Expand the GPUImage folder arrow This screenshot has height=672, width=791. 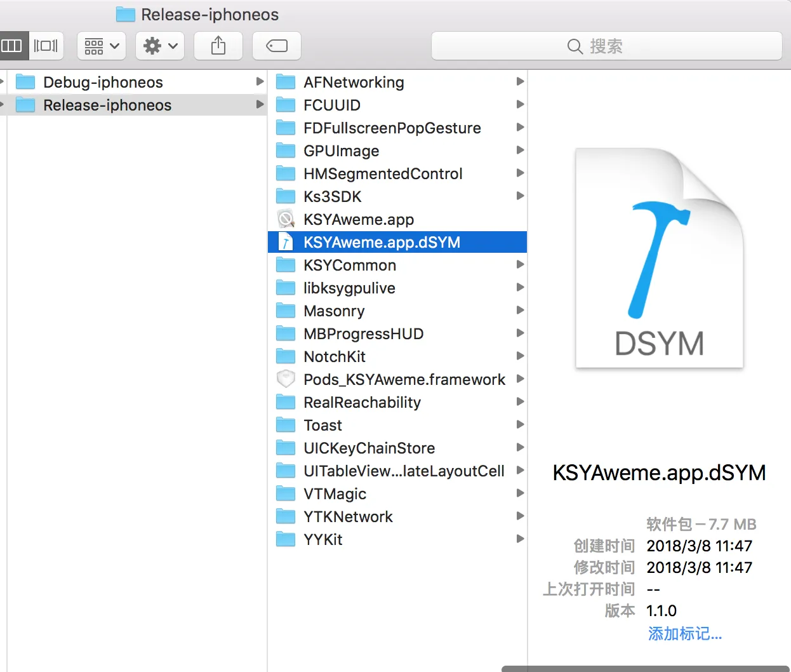tap(520, 151)
